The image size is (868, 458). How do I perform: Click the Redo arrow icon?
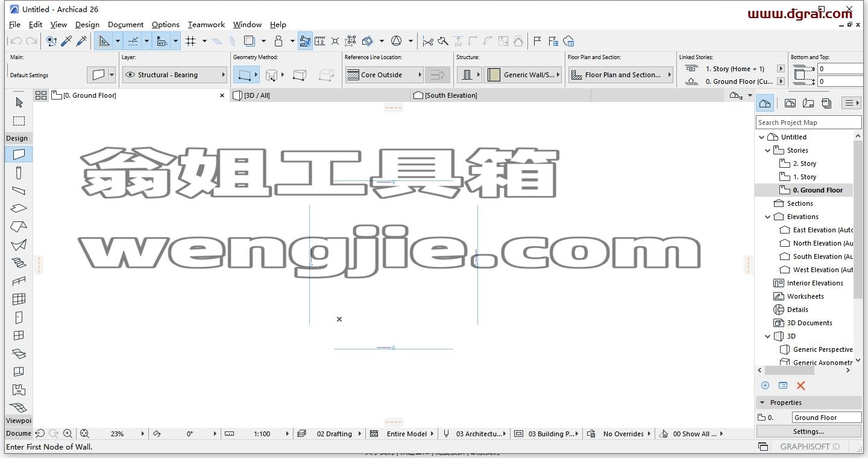(x=31, y=41)
